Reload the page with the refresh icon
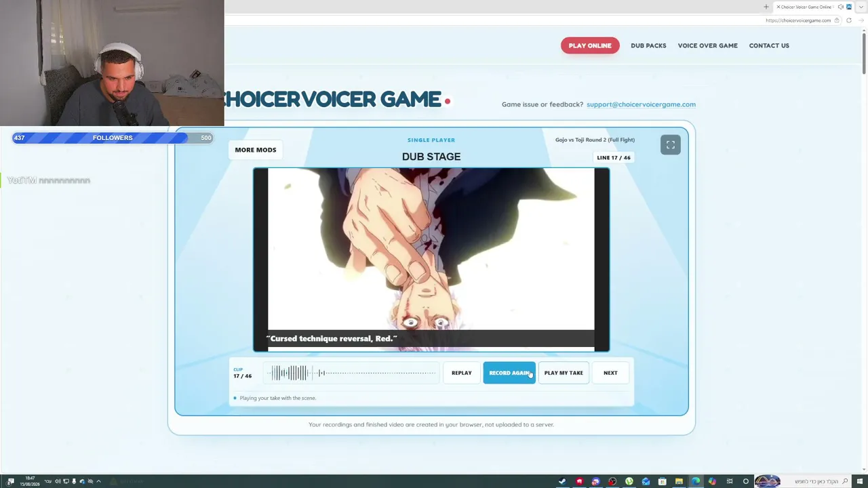Viewport: 868px width, 488px height. click(848, 20)
